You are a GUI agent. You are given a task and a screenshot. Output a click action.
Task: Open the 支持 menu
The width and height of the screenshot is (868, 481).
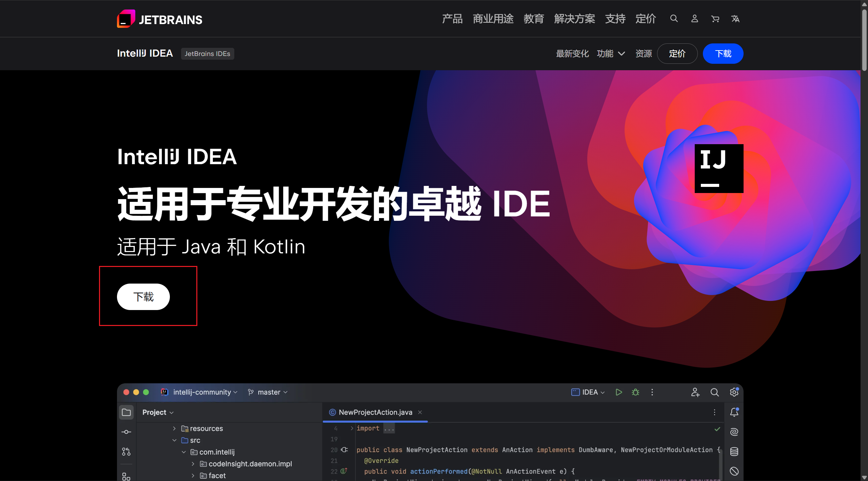coord(615,19)
